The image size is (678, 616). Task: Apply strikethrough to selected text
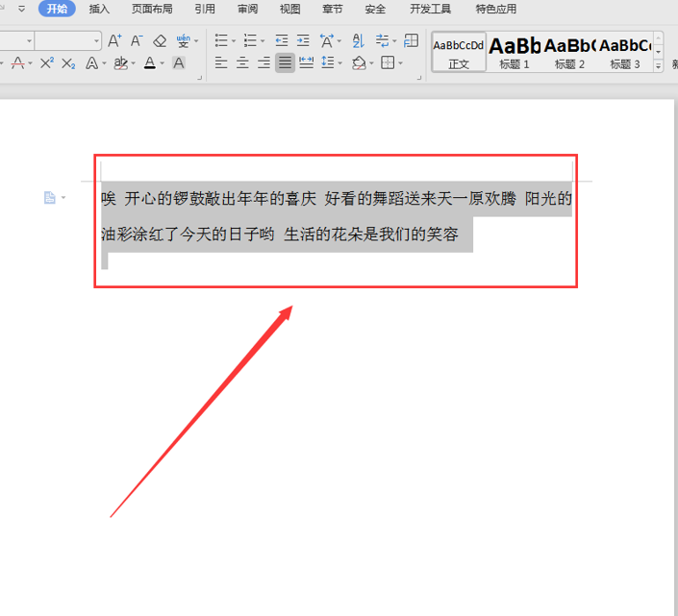[x=17, y=63]
